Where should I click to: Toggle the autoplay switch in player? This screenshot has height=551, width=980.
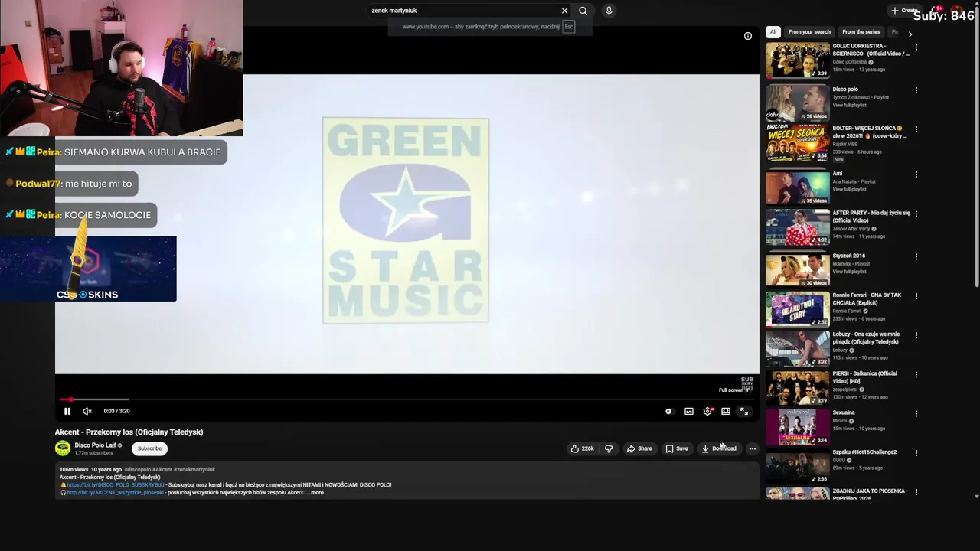[x=668, y=412]
